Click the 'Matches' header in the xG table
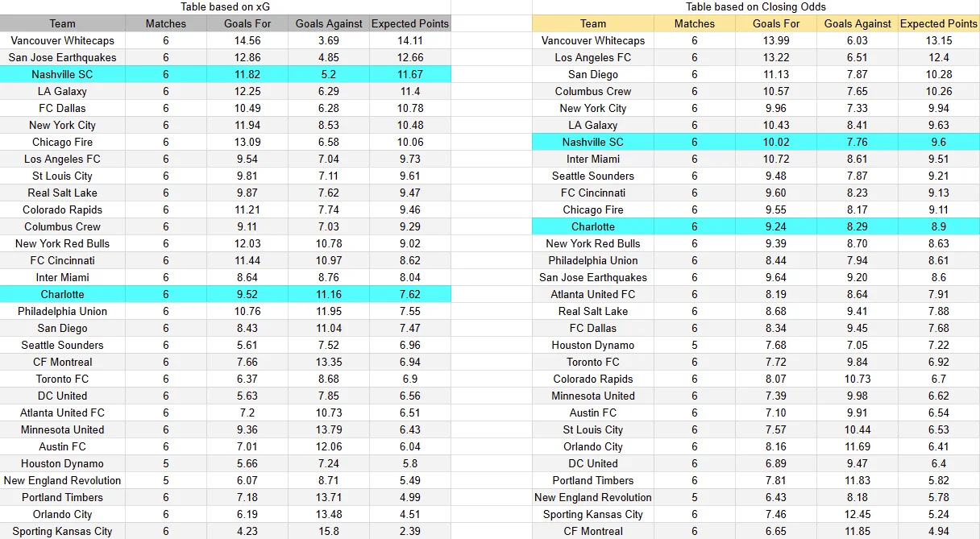Image resolution: width=980 pixels, height=539 pixels. [166, 23]
